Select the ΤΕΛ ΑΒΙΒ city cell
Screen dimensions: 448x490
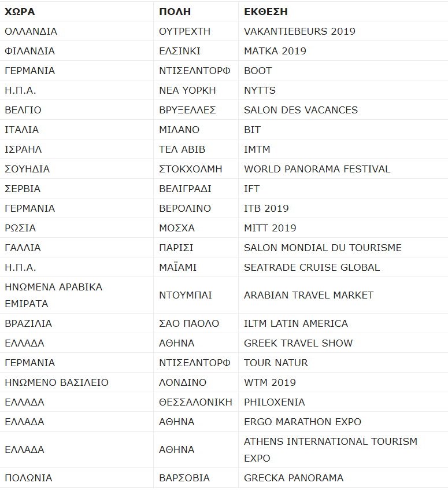tap(182, 149)
